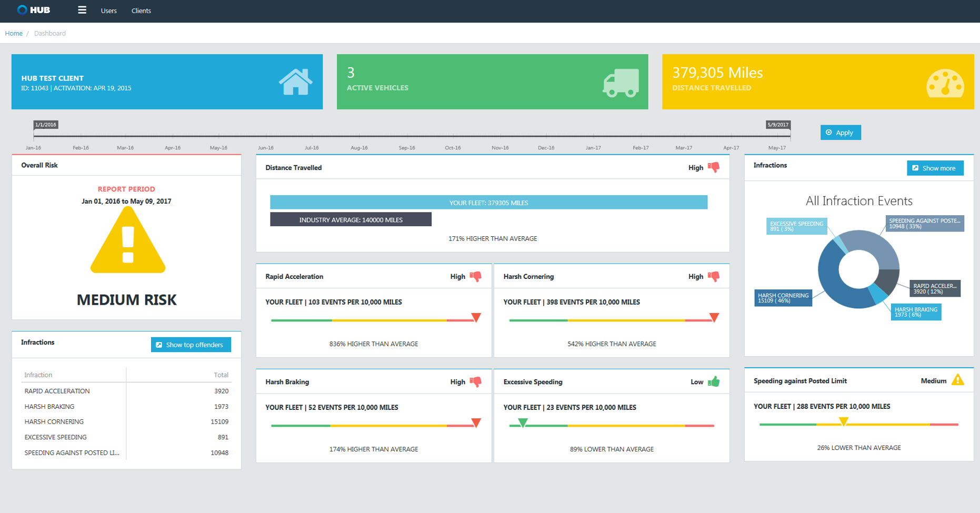Click the Total column header
This screenshot has width=980, height=513.
221,375
